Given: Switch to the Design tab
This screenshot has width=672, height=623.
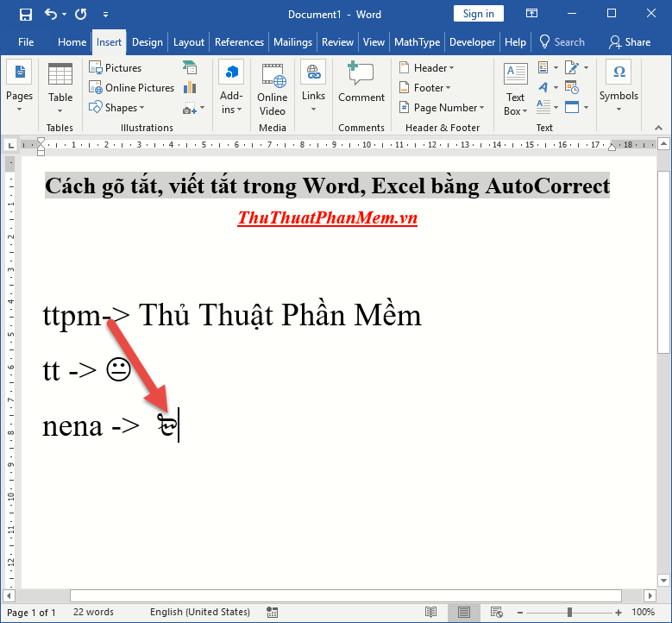Looking at the screenshot, I should (x=147, y=42).
